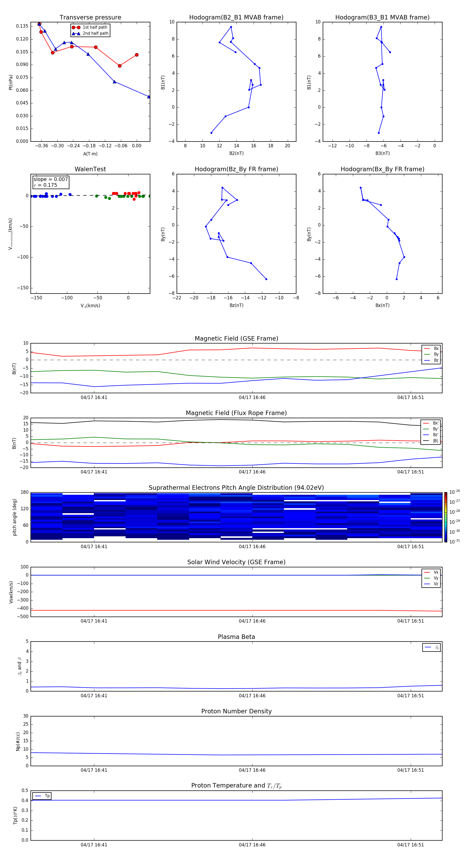Select the Hodogram(B3_B1 MVAB frame) title
Screen dimensions: 473x868
(x=382, y=17)
